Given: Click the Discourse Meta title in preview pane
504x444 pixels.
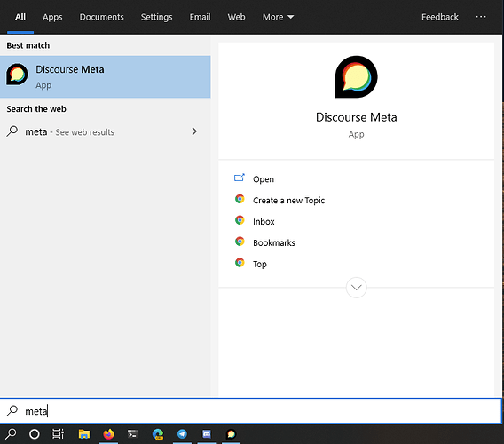Looking at the screenshot, I should pyautogui.click(x=356, y=117).
